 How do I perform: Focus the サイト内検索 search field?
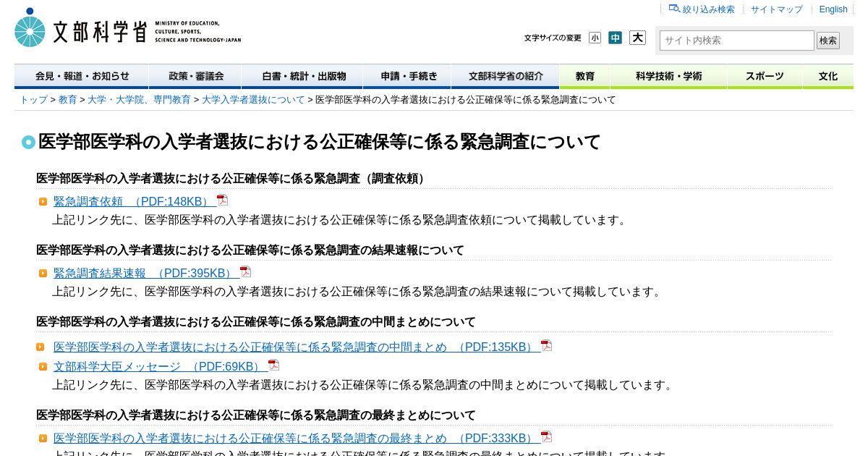[x=736, y=41]
